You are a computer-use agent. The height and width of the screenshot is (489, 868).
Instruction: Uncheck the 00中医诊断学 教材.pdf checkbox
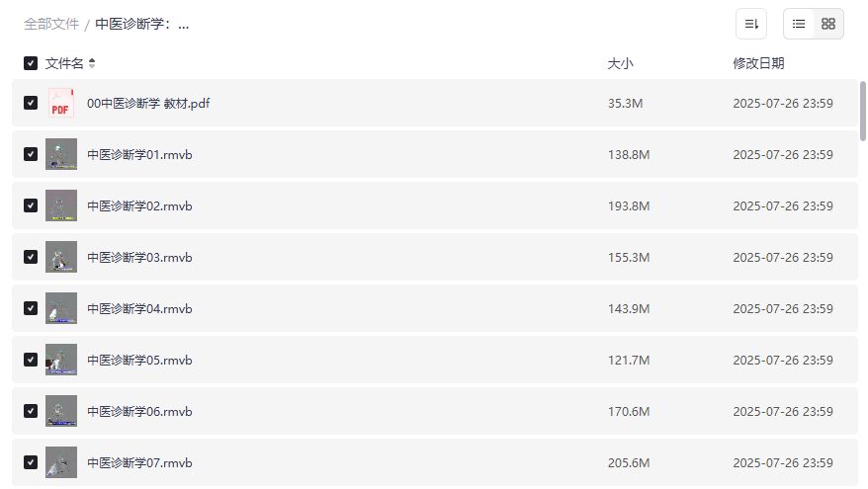point(31,103)
